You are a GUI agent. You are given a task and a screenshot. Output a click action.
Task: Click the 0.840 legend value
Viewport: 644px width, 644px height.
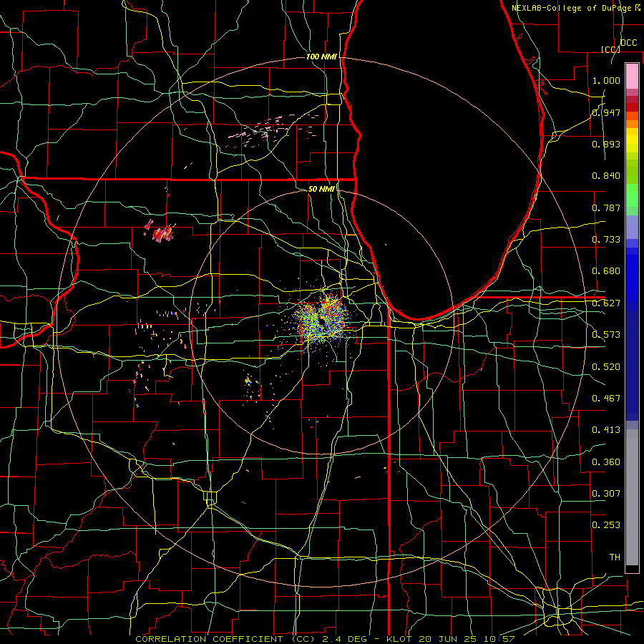click(606, 176)
